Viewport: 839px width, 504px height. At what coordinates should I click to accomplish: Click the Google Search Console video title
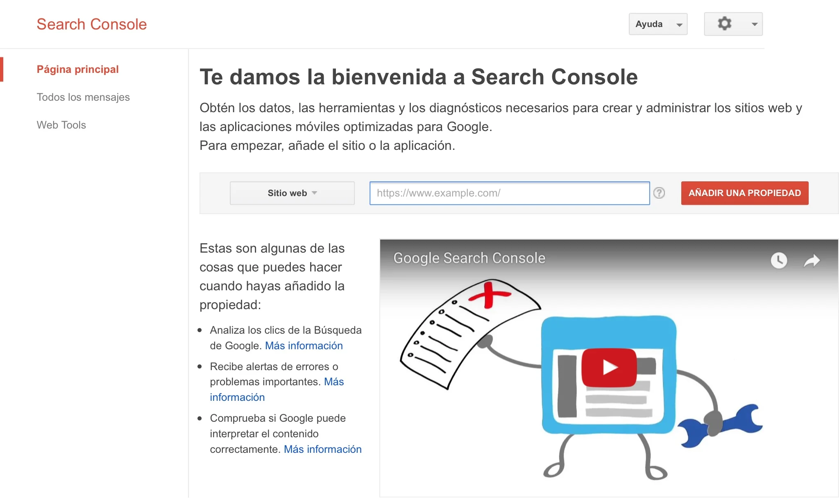click(x=469, y=258)
